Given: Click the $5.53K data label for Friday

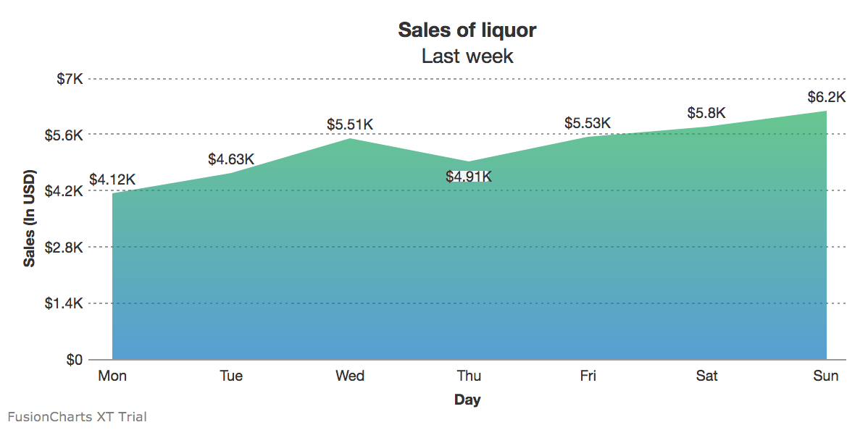Looking at the screenshot, I should 588,123.
